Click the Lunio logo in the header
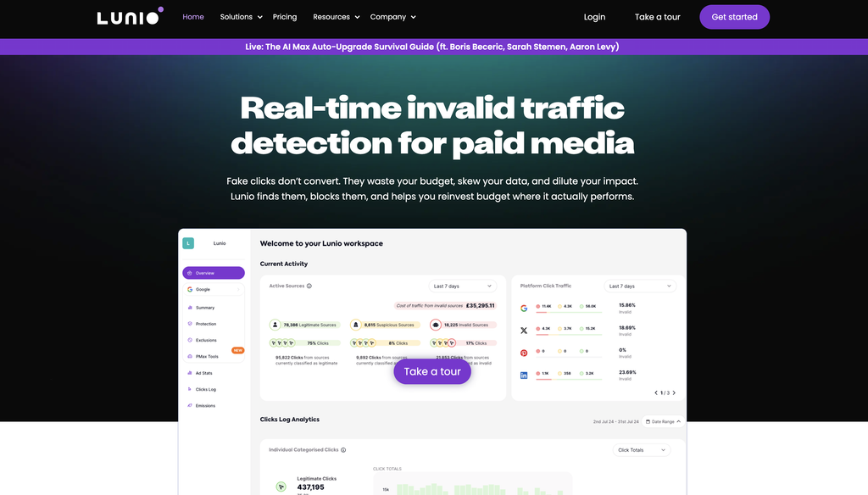Screen dimensions: 868x495 130,17
